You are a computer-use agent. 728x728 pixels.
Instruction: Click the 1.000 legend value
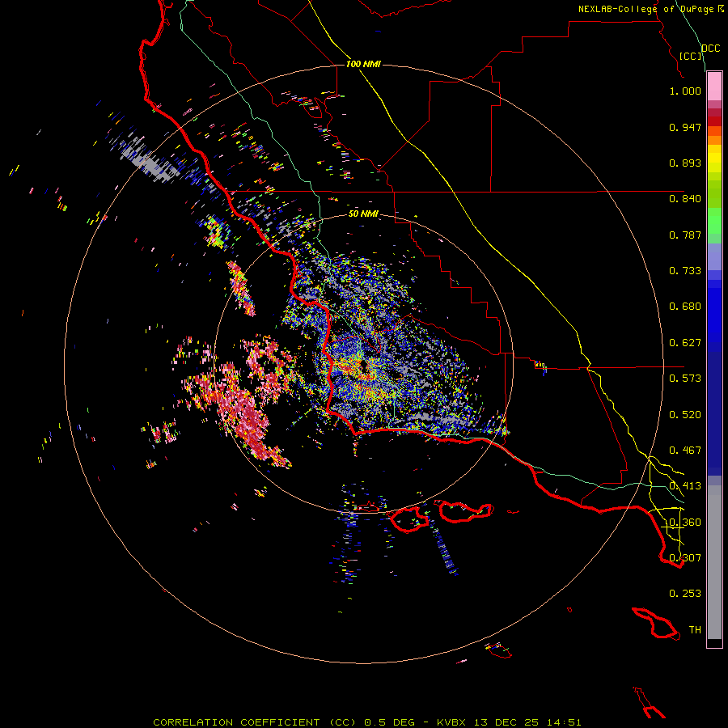685,91
